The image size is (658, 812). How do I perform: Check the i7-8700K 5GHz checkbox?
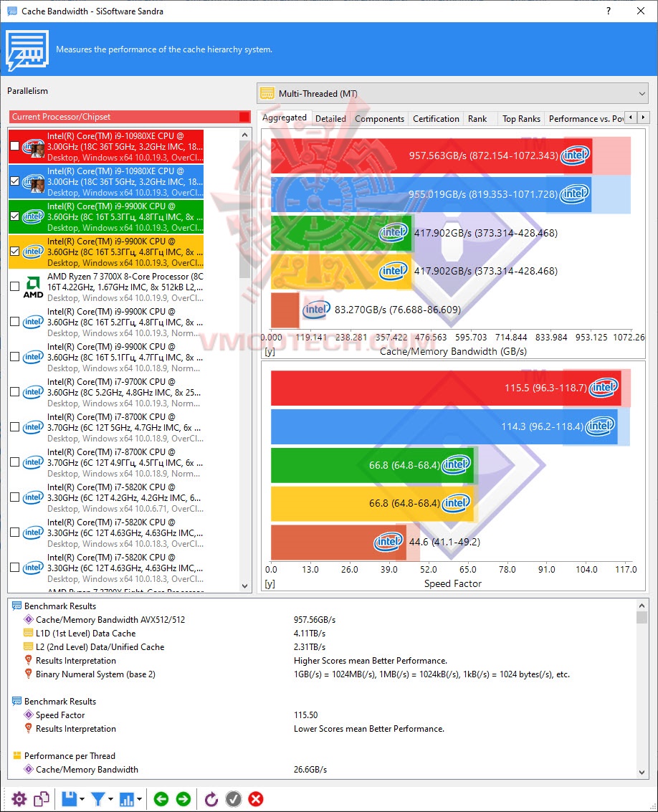click(14, 427)
